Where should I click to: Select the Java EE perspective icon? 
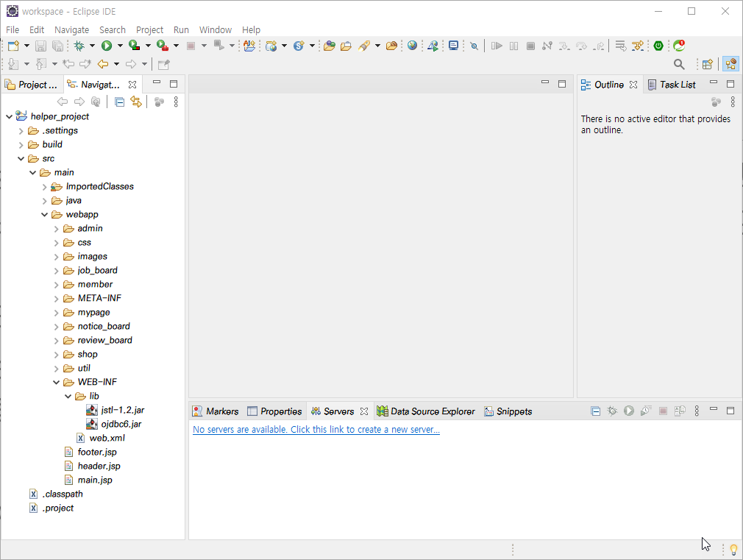tap(731, 64)
